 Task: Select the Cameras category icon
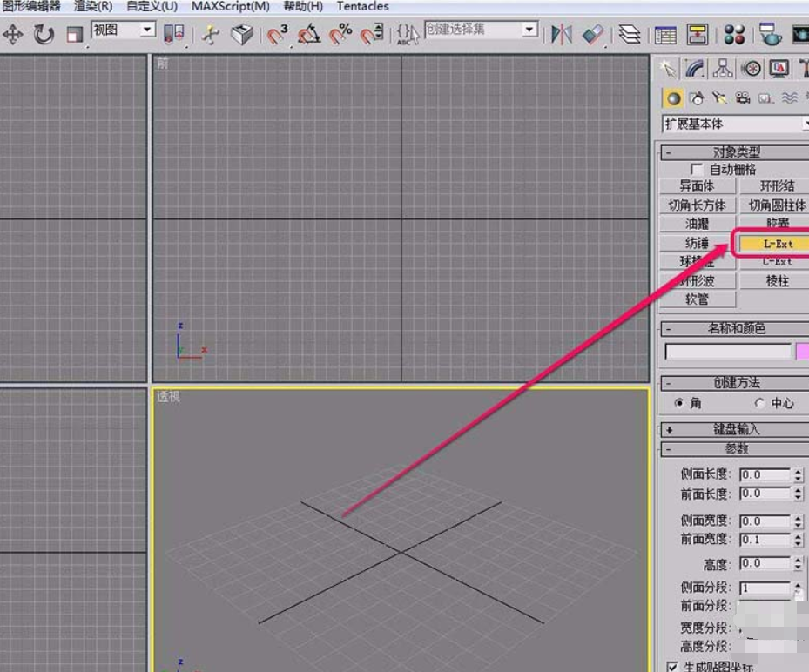pyautogui.click(x=743, y=98)
